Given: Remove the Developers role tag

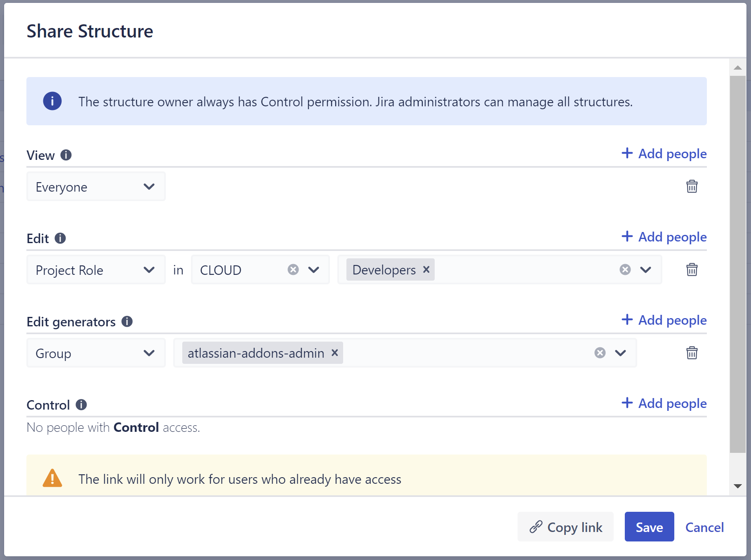Looking at the screenshot, I should pyautogui.click(x=426, y=269).
